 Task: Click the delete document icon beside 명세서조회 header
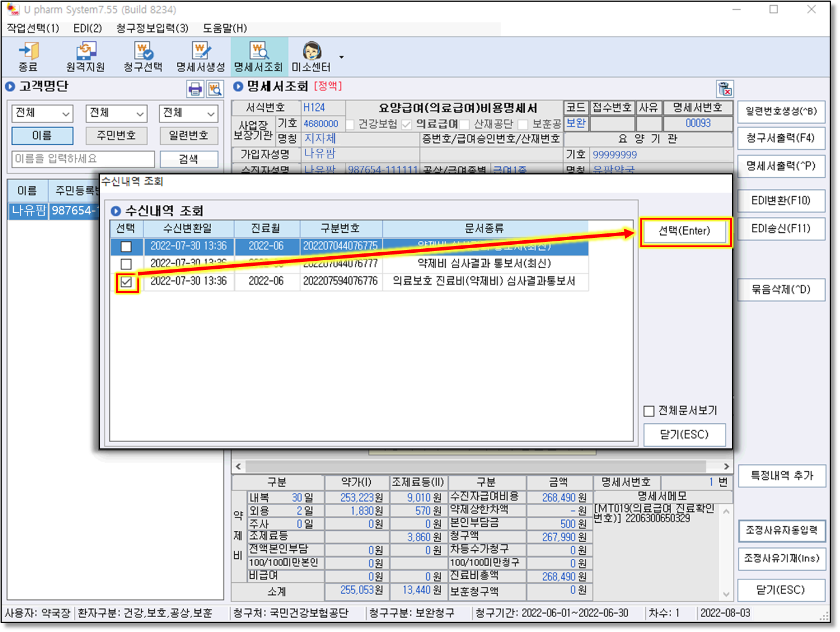(725, 89)
